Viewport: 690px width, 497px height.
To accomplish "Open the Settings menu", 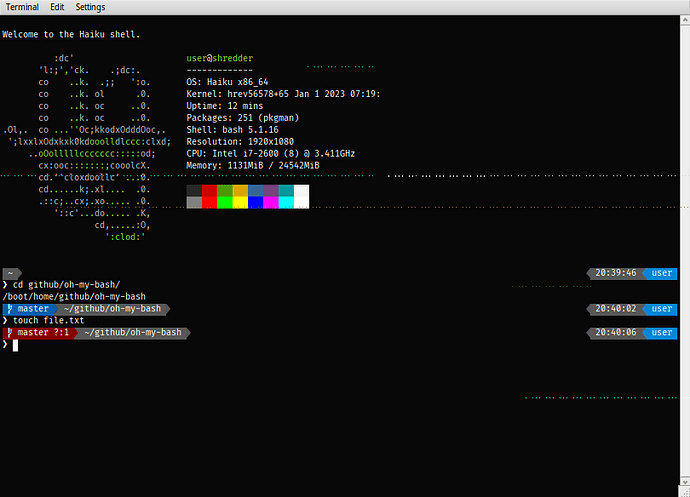I will tap(90, 7).
